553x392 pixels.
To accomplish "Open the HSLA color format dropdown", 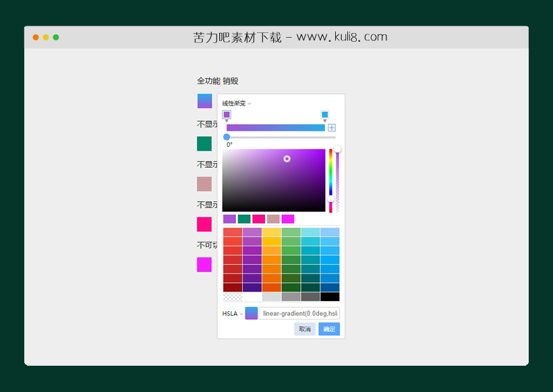I will pos(229,313).
